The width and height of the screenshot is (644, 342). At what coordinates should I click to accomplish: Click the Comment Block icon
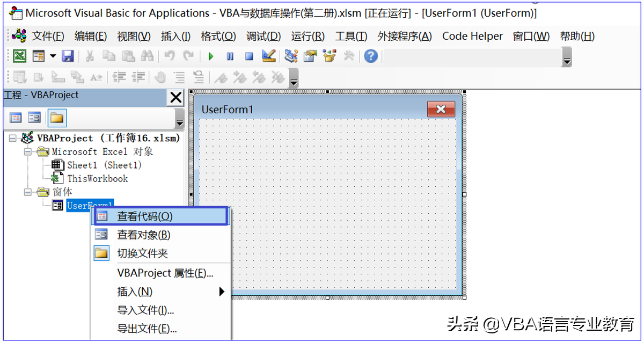point(179,77)
